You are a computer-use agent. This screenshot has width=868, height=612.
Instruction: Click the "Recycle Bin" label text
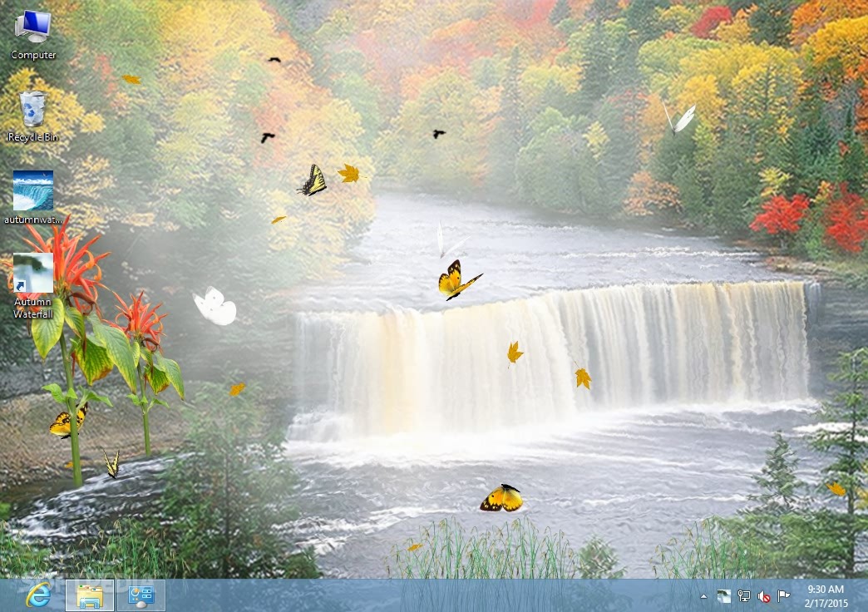pos(33,137)
